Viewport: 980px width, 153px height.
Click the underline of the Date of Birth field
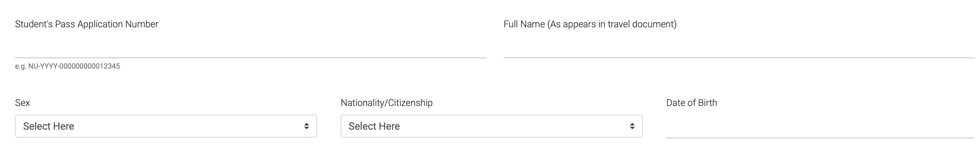[820, 138]
